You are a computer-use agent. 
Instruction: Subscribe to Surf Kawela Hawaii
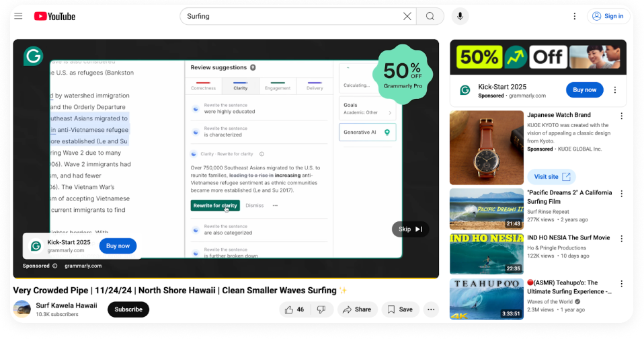point(128,309)
